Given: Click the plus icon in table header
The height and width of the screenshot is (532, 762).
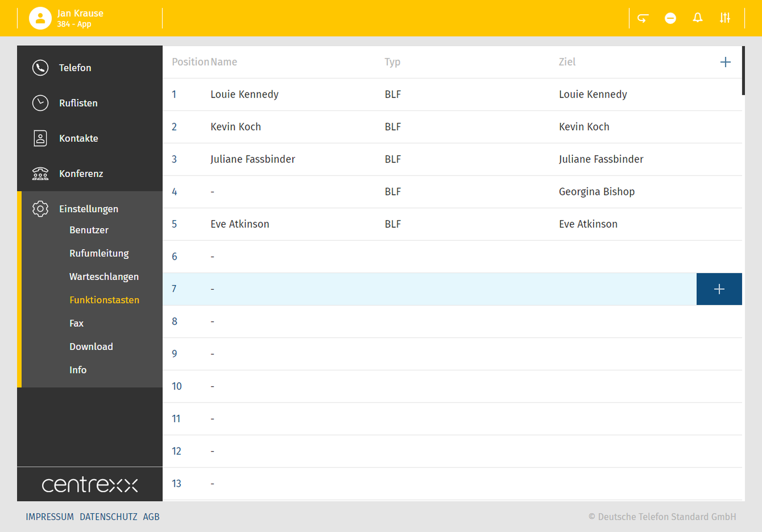Looking at the screenshot, I should coord(725,62).
